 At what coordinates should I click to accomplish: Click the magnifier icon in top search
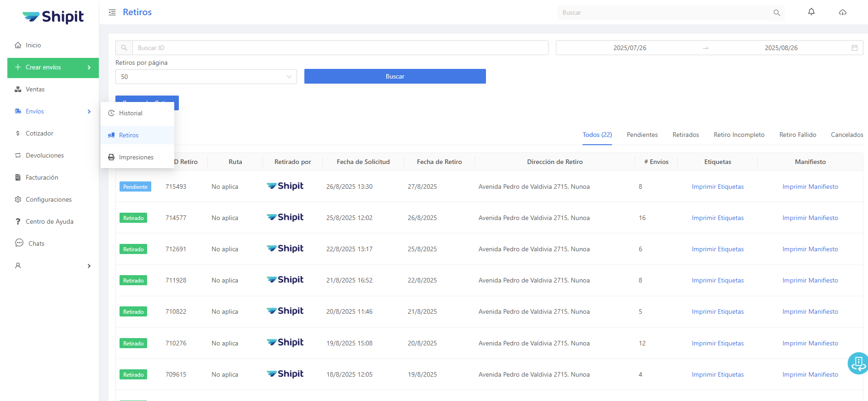(777, 13)
